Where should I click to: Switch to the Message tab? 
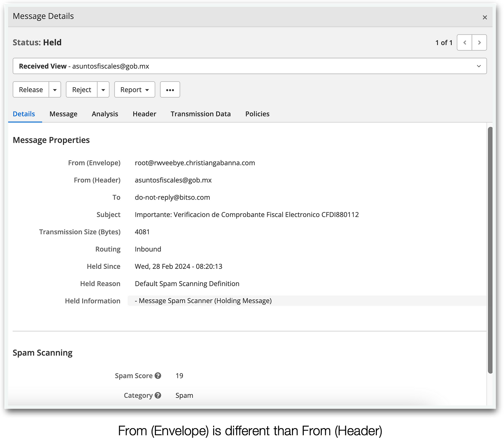63,114
